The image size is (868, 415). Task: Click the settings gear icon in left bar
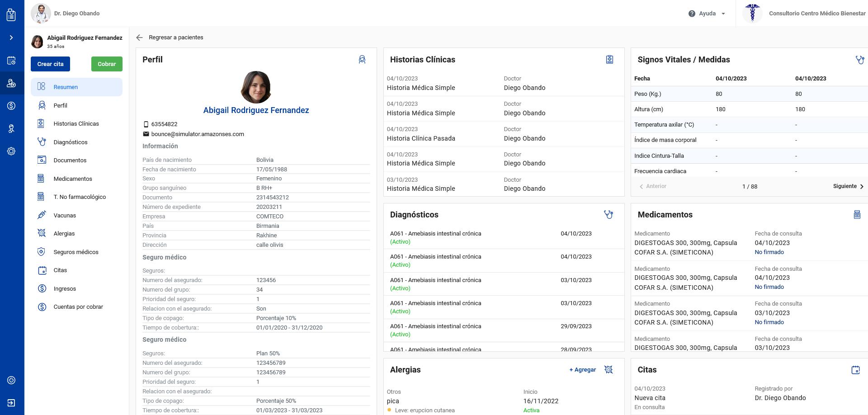(11, 151)
